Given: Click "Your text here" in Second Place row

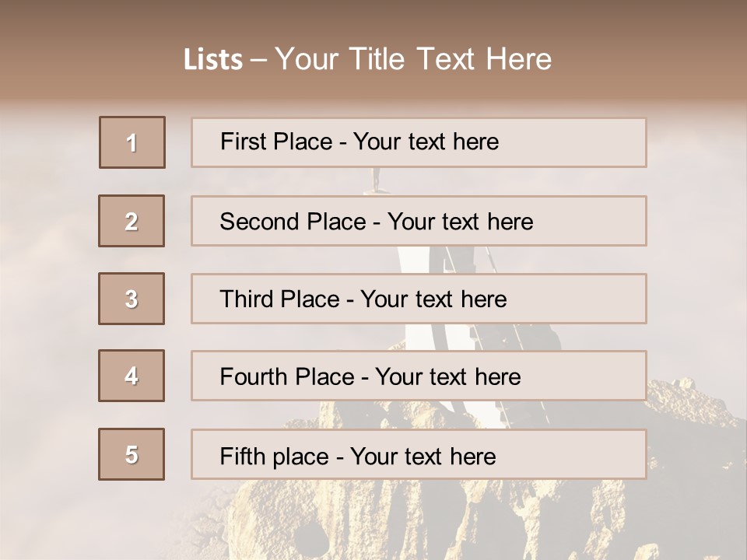Looking at the screenshot, I should click(460, 222).
